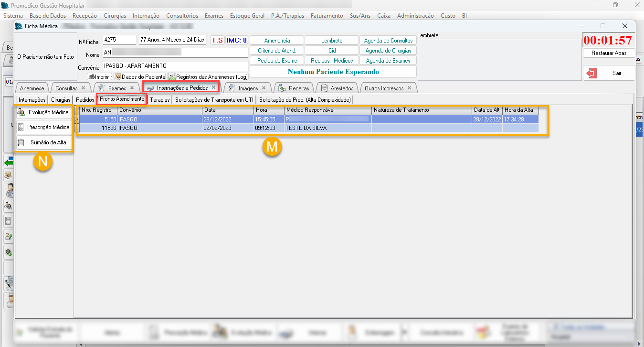This screenshot has width=644, height=347.
Task: Open Dados do Paciente
Action: tap(140, 76)
